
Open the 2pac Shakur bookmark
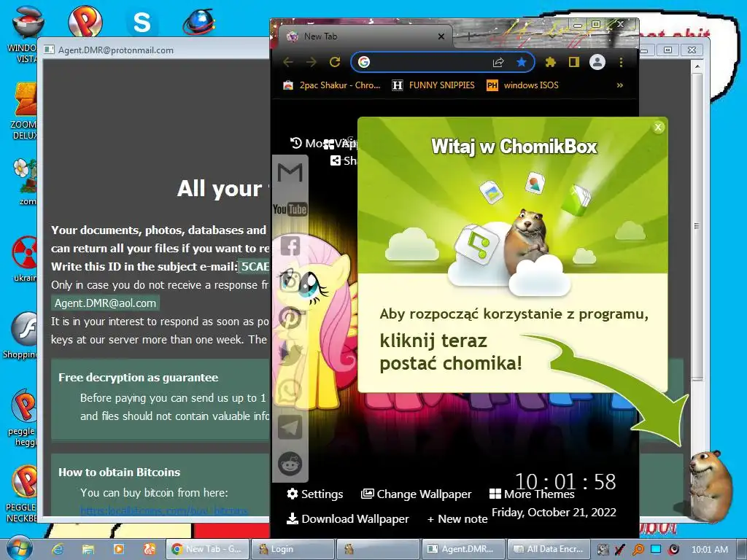(x=332, y=85)
